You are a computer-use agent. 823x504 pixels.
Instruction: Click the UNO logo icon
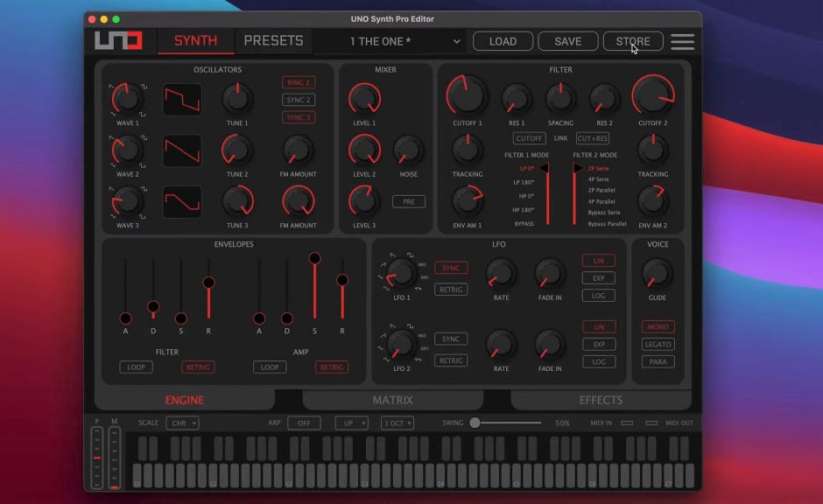pos(118,41)
